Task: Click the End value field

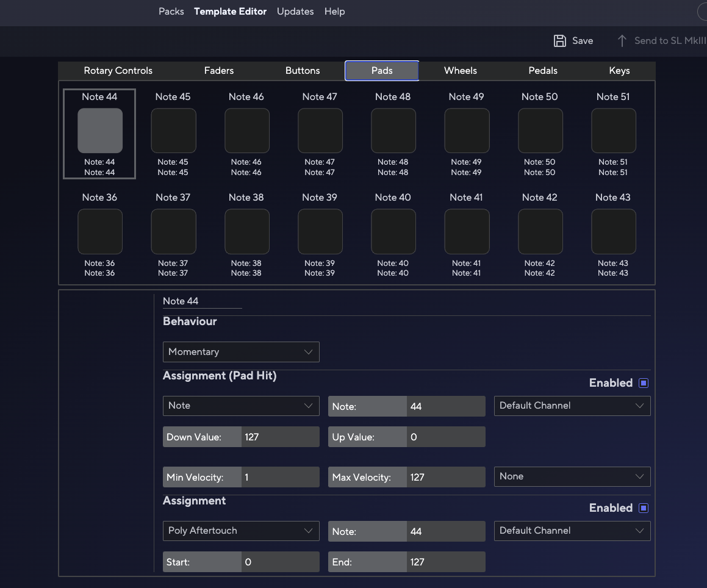Action: point(445,562)
